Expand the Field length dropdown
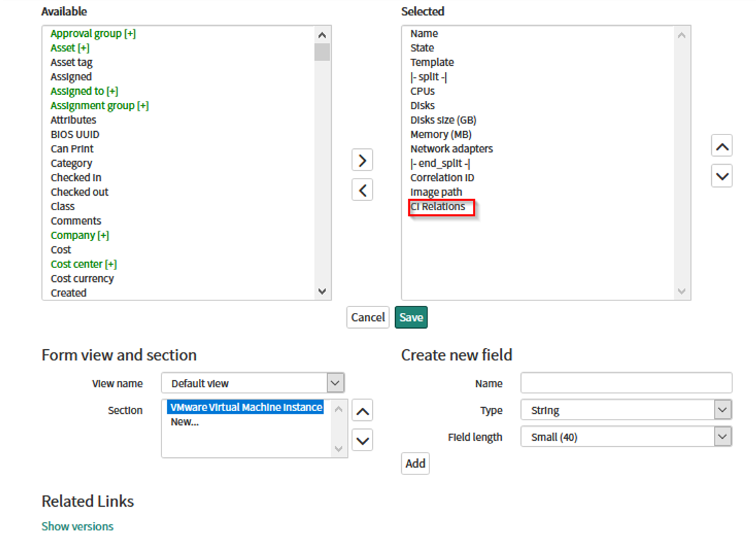The image size is (756, 533). (626, 437)
